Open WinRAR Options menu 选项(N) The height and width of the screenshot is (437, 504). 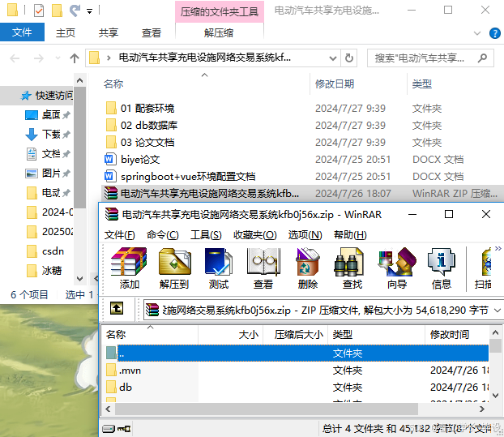(x=305, y=235)
